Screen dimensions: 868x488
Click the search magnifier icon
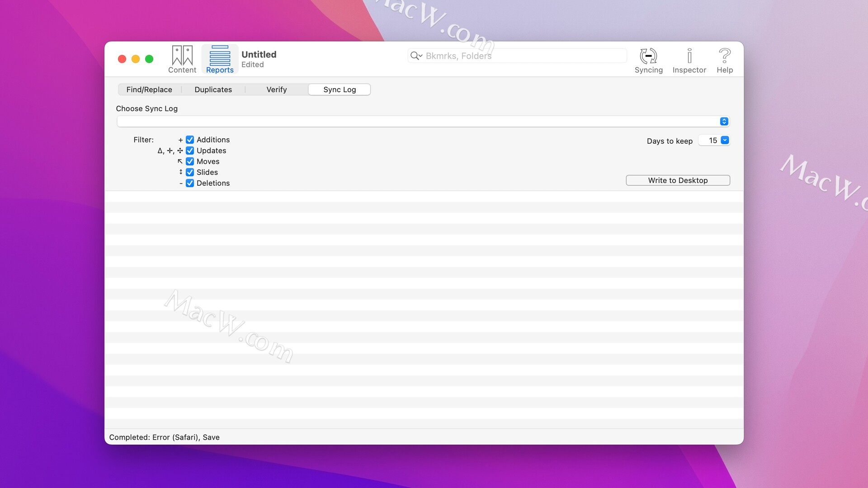(x=416, y=56)
